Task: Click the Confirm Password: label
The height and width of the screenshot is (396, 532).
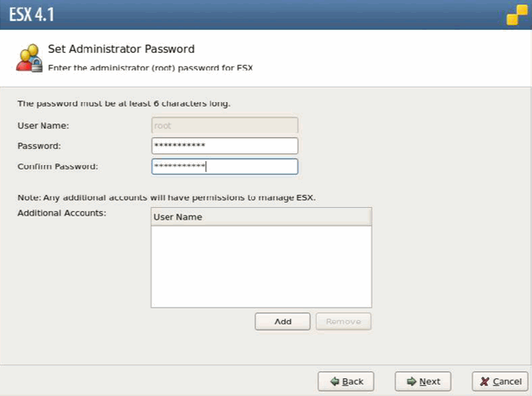Action: (x=58, y=166)
